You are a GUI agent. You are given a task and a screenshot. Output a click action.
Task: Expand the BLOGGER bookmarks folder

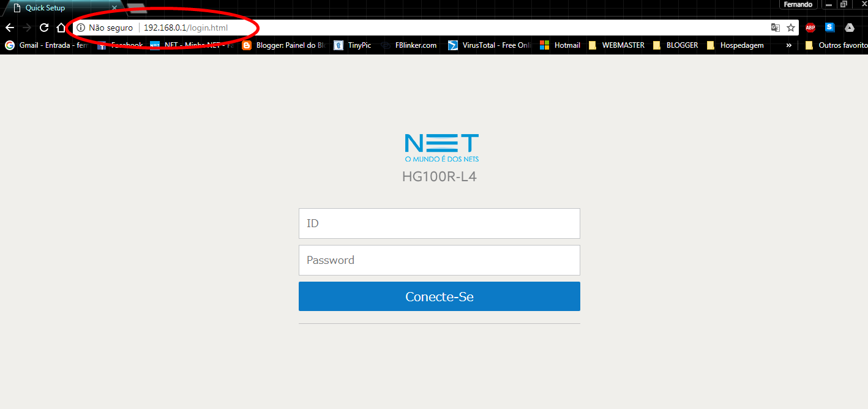tap(676, 45)
